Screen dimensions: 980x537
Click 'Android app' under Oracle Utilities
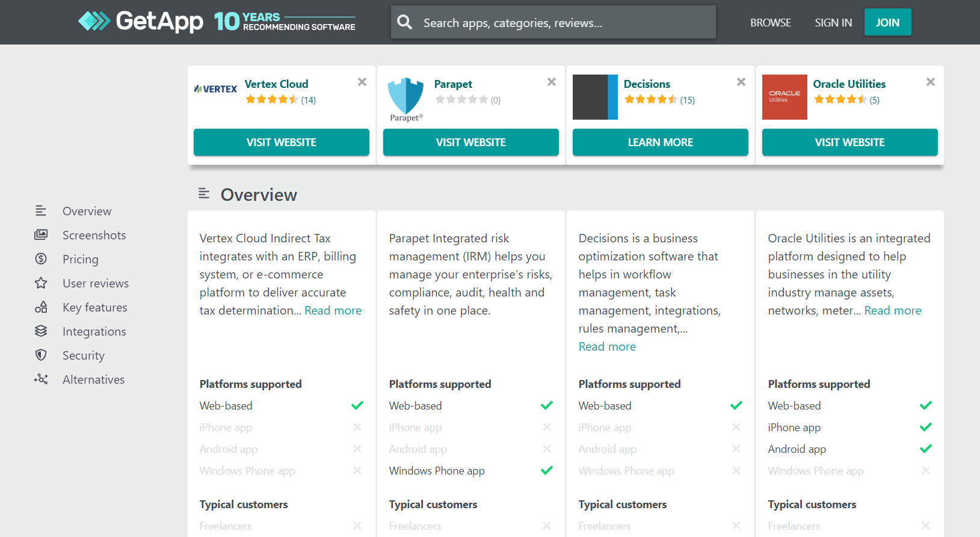coord(797,449)
